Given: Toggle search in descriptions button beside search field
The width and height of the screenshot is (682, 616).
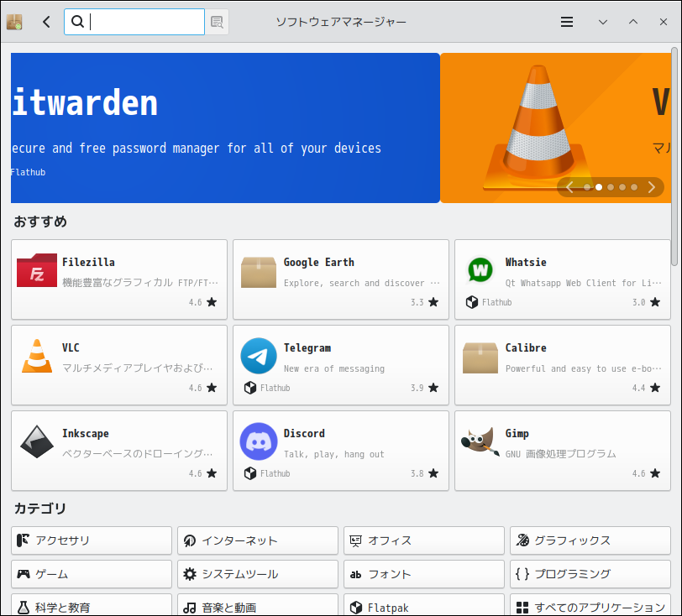Looking at the screenshot, I should (x=217, y=22).
